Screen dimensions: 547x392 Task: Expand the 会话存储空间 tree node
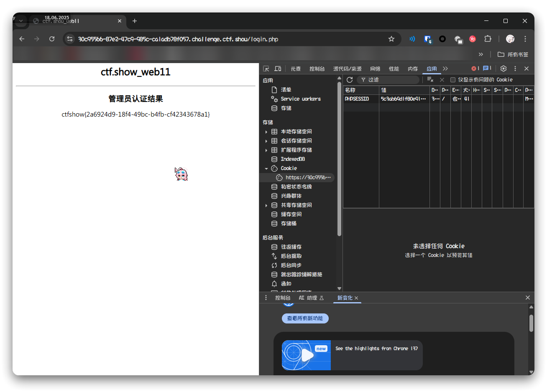[266, 141]
